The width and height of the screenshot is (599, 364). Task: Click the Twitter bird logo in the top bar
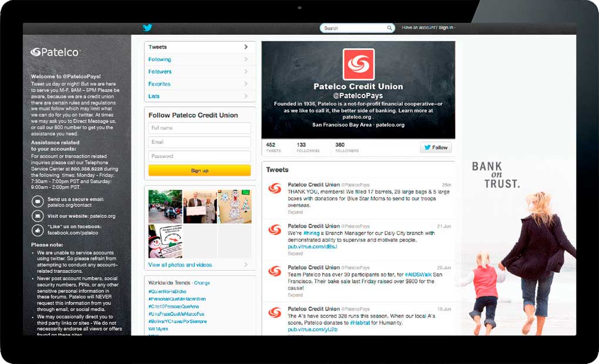(147, 28)
